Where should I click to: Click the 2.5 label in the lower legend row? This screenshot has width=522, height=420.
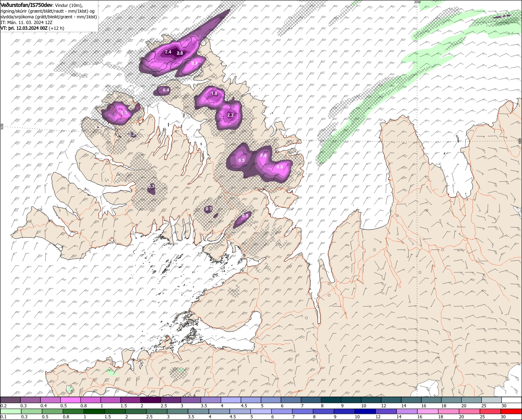149,417
